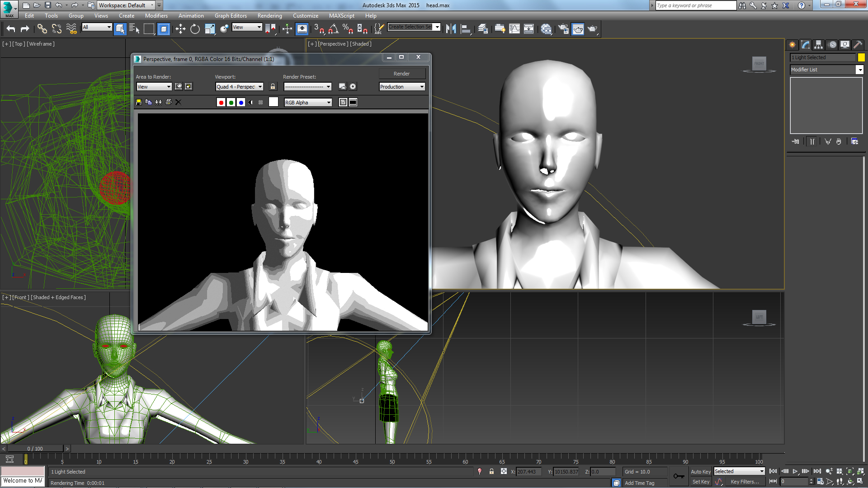Open Render Setup dialog
The width and height of the screenshot is (868, 488).
coord(563,29)
